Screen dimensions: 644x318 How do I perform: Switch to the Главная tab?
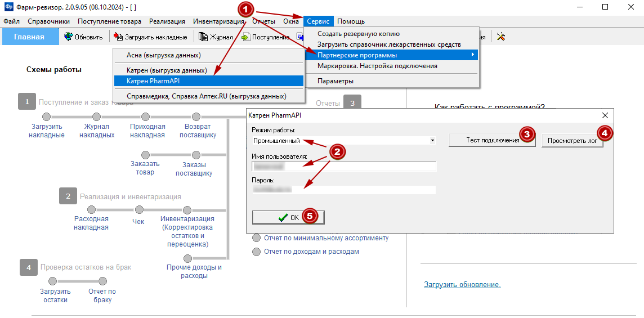click(29, 37)
